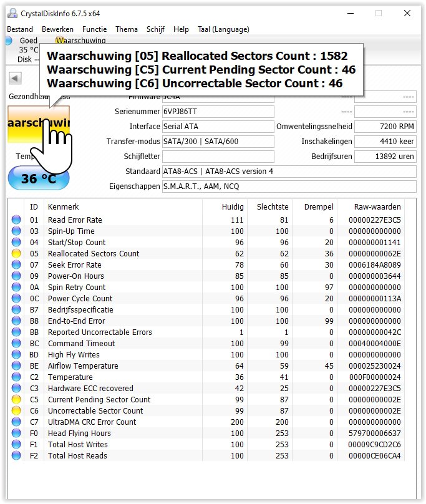Screen dimensions: 426x504
Task: Click the yellow Waarschuwing disk status indicator at top
Action: (61, 41)
